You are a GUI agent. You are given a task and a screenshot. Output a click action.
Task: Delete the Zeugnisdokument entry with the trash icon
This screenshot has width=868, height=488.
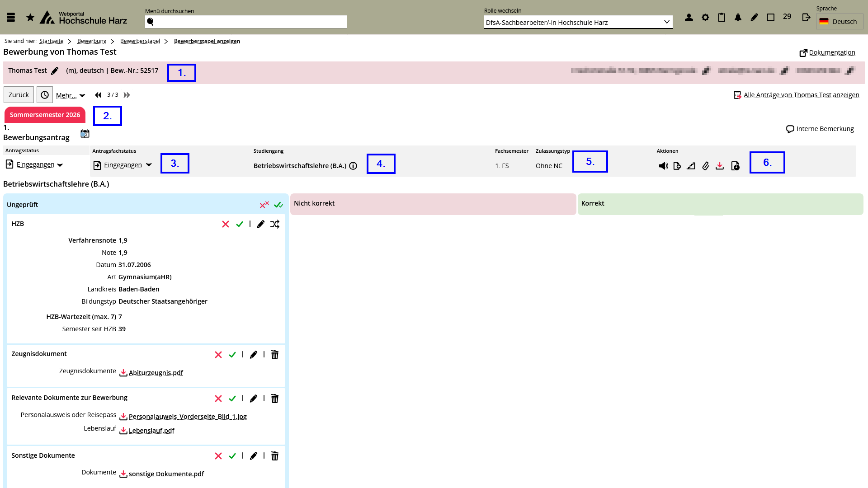click(275, 355)
